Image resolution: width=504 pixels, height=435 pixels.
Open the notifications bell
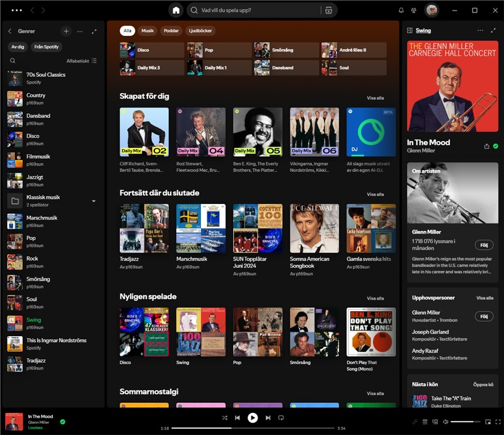click(401, 10)
